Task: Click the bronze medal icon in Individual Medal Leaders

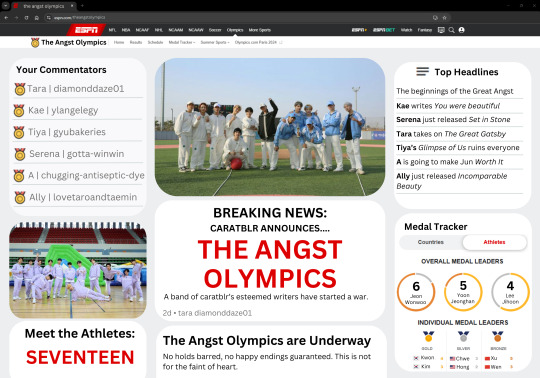Action: pos(497,336)
